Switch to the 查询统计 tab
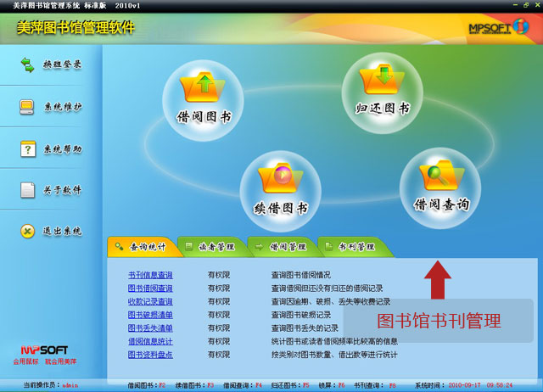The width and height of the screenshot is (543, 392). tap(143, 247)
